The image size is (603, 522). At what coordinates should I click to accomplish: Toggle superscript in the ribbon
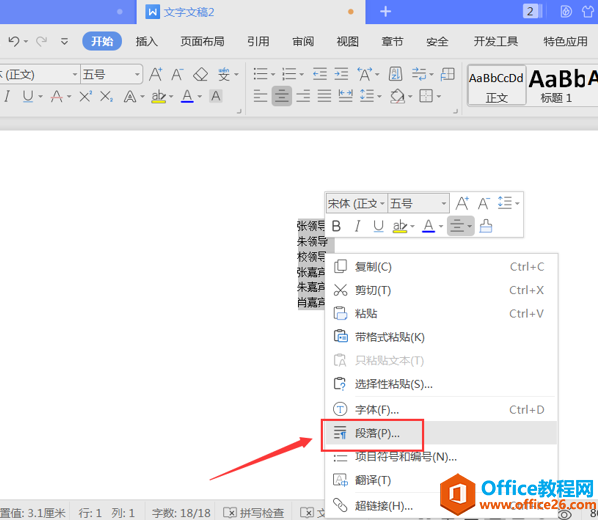[x=85, y=96]
